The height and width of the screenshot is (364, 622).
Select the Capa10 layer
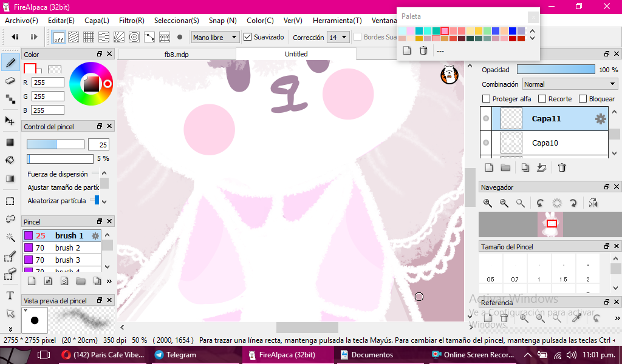coord(550,143)
